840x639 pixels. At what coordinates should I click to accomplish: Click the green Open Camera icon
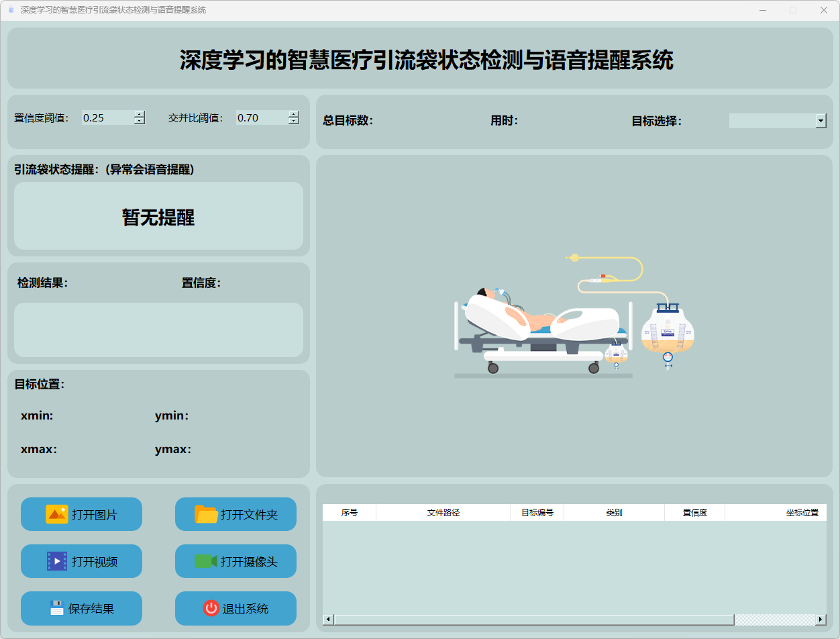[x=206, y=561]
